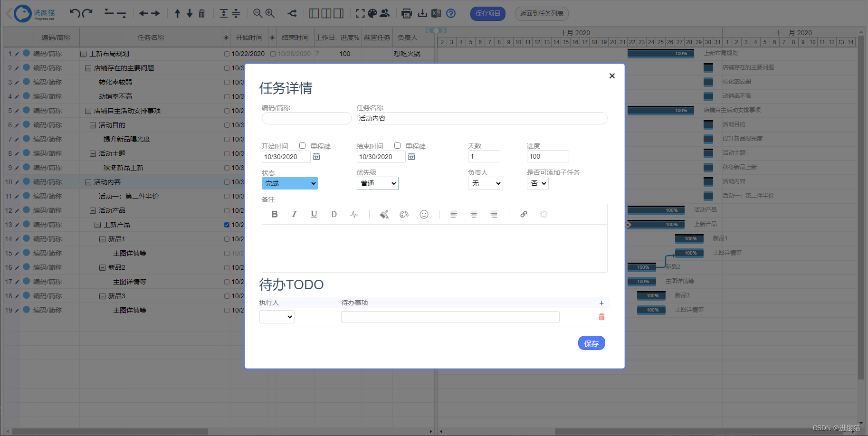Screen dimensions: 868x436
Task: Open the 负责人 assignee dropdown
Action: [x=485, y=183]
